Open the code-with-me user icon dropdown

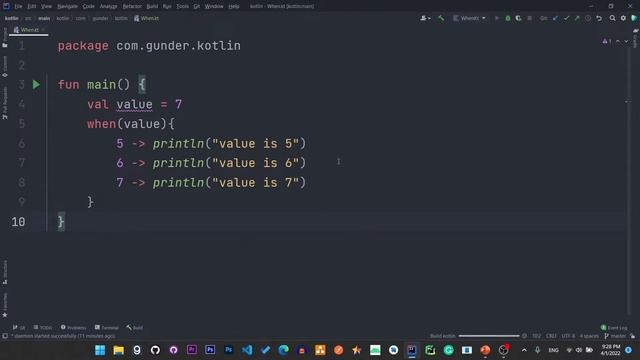425,18
